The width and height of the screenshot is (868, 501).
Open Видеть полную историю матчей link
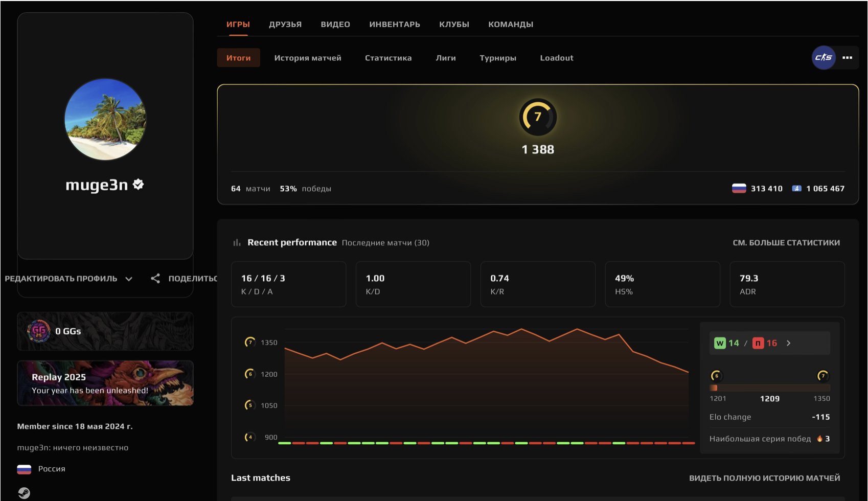764,478
